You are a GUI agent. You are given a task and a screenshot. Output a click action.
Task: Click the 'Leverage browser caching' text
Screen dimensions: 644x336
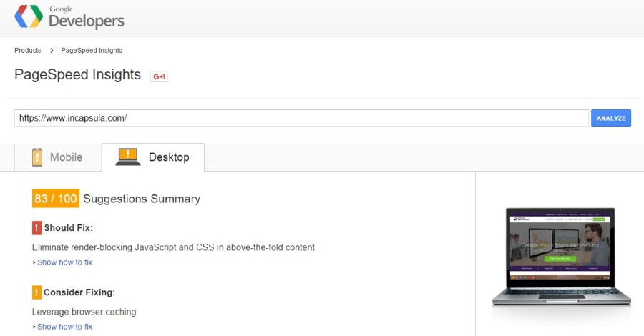[x=84, y=312]
